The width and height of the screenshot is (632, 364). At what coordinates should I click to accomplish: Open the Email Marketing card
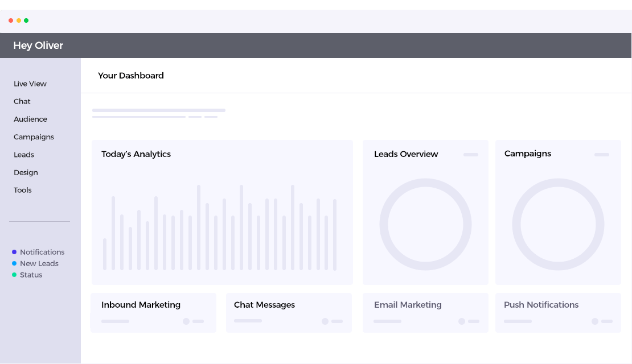coord(425,313)
